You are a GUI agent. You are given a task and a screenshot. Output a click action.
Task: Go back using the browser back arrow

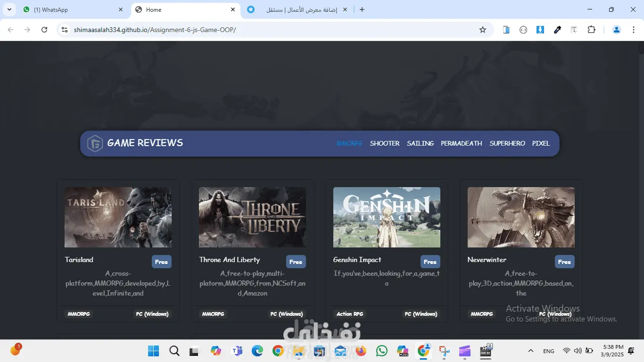click(10, 30)
